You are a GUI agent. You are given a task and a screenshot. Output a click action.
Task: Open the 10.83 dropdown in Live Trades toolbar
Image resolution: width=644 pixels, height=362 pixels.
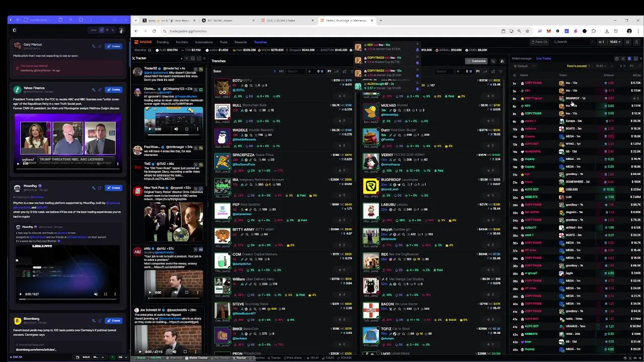tap(602, 66)
